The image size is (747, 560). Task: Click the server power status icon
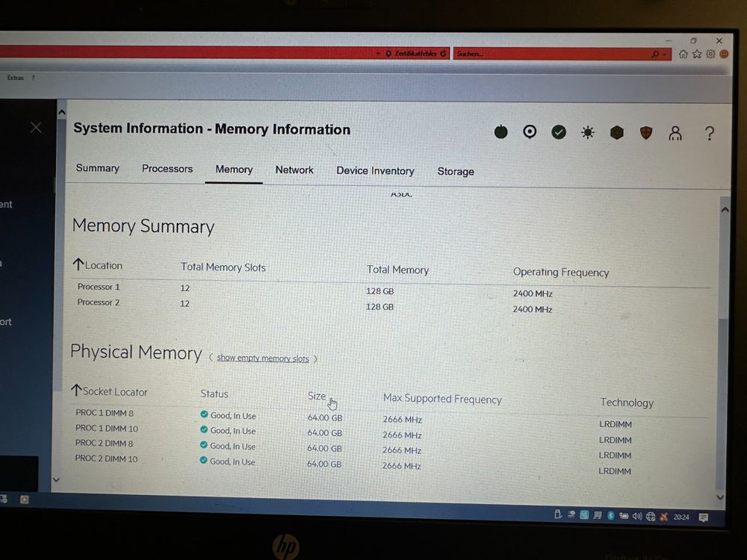click(500, 132)
